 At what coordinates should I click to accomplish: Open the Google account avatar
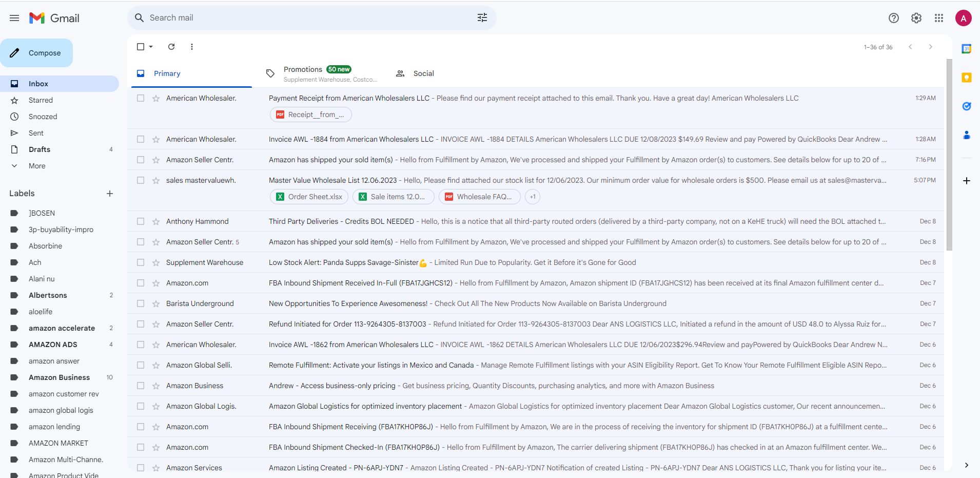964,18
